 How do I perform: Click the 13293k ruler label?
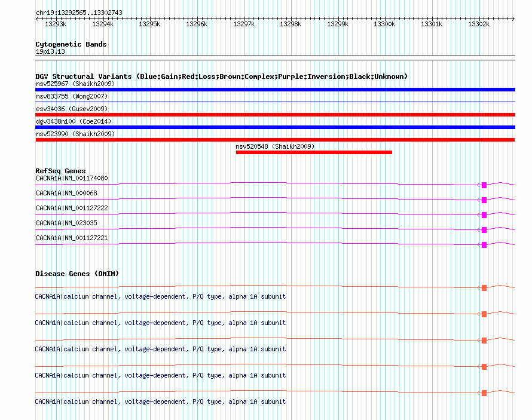(56, 24)
